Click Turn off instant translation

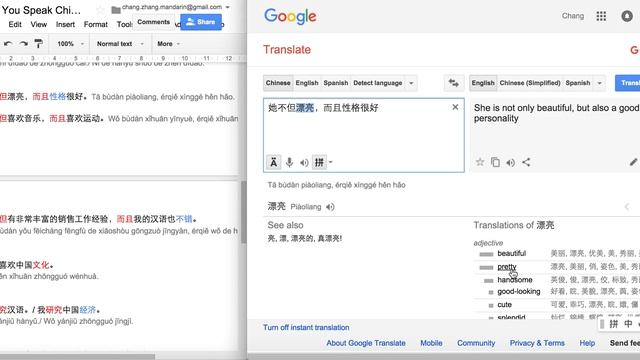coord(306,327)
